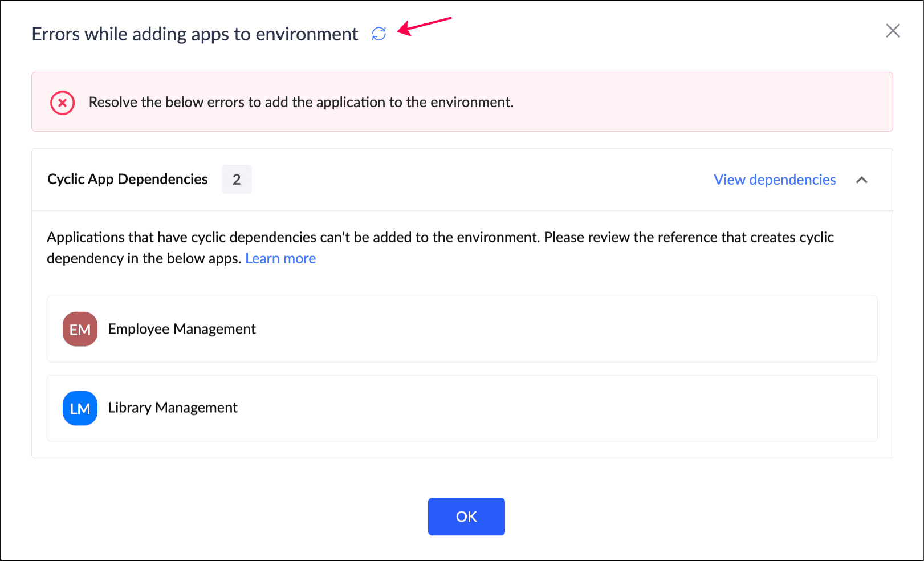This screenshot has height=561, width=924.
Task: Select the Employee Management app name
Action: [182, 329]
